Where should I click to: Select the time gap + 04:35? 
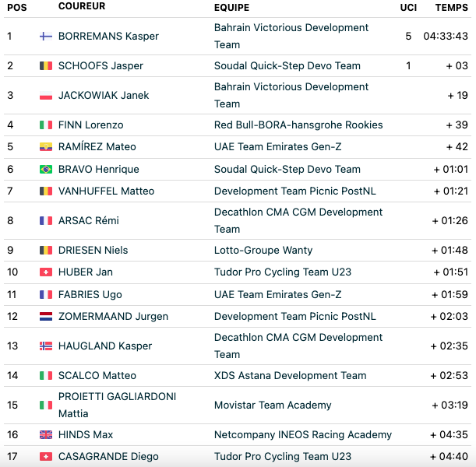tap(450, 435)
